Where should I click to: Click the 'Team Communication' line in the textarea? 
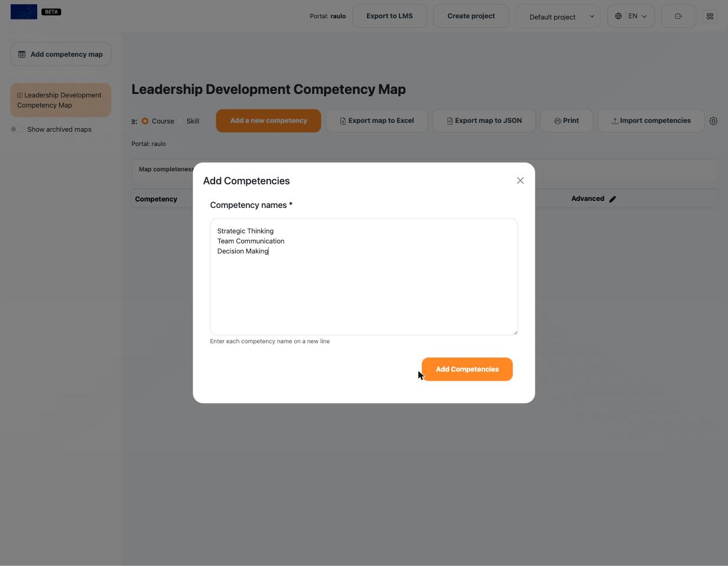coord(251,241)
